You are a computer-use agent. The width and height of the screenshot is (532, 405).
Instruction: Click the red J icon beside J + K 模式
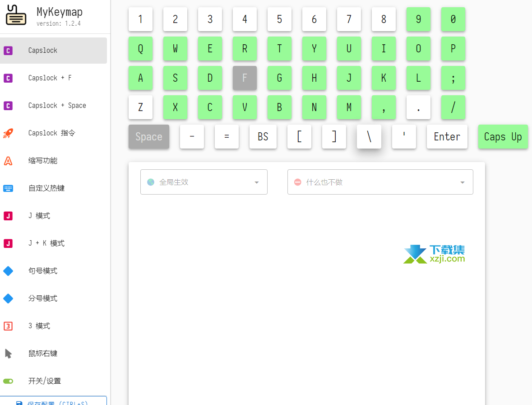8,243
